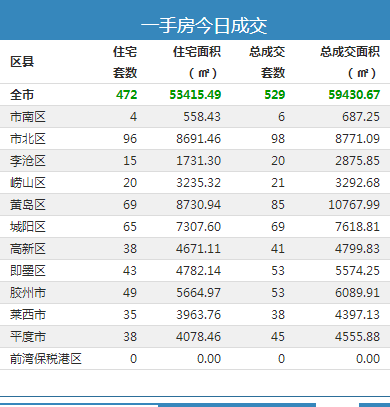Click the 一手房今日成交 title
390x407 pixels.
tap(204, 26)
